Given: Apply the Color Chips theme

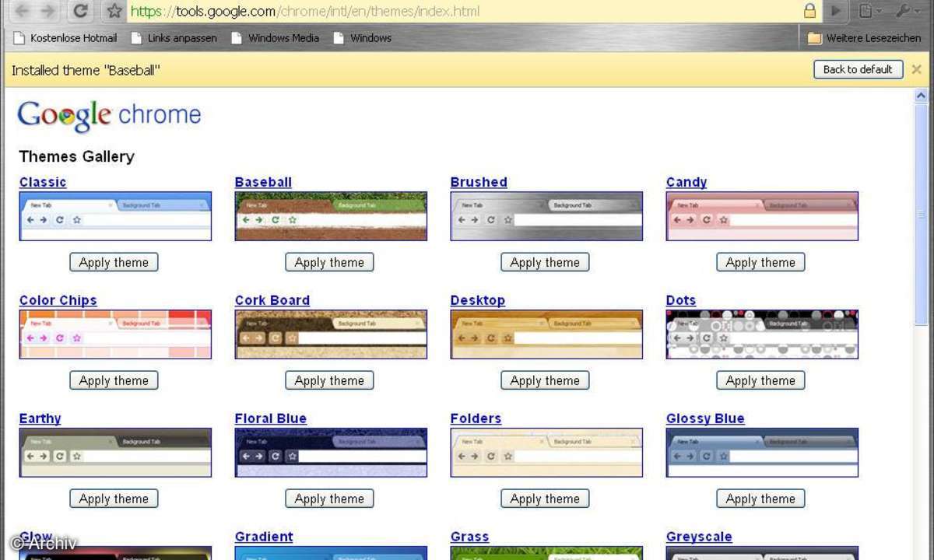Looking at the screenshot, I should [x=114, y=380].
